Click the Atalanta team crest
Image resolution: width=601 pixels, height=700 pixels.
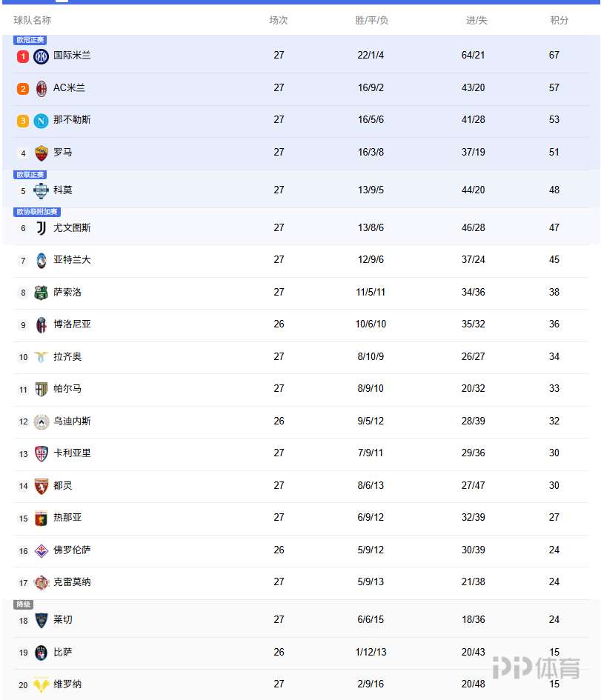coord(41,260)
